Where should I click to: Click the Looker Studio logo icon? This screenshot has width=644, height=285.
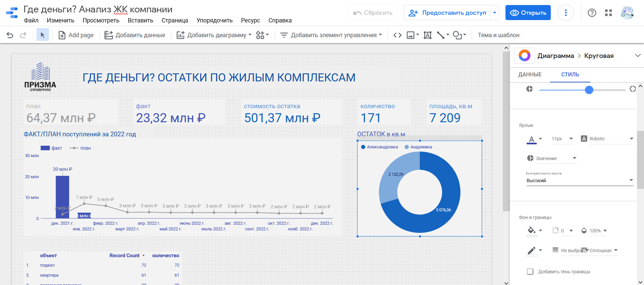[x=12, y=13]
